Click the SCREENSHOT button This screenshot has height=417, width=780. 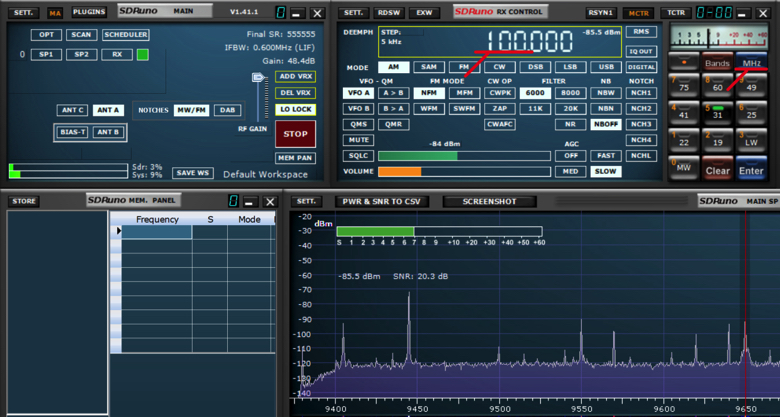489,201
